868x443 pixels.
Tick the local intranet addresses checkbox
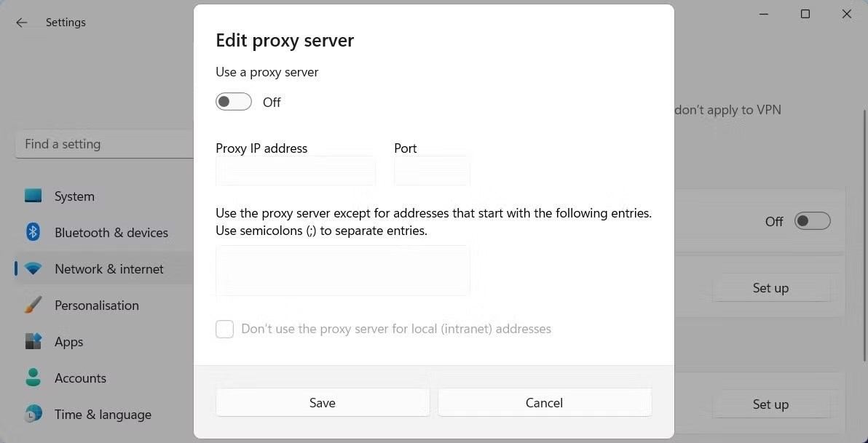[225, 330]
